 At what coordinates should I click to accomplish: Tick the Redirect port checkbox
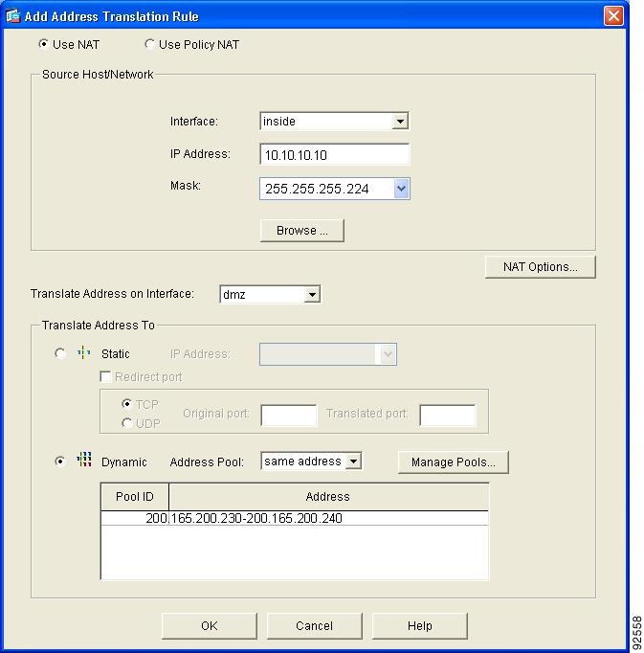click(105, 376)
